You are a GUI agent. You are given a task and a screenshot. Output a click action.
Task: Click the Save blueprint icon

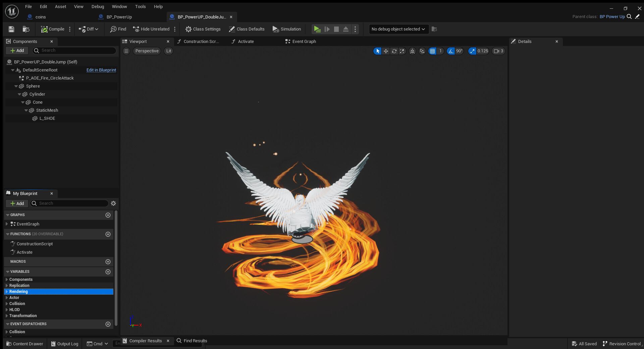tap(11, 29)
